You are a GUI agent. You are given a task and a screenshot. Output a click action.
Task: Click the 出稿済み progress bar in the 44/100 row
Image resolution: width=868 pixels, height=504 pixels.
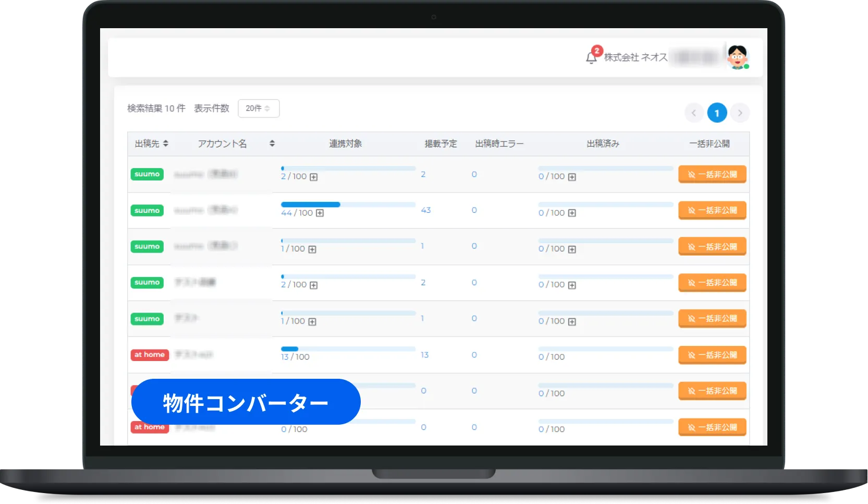pyautogui.click(x=606, y=205)
